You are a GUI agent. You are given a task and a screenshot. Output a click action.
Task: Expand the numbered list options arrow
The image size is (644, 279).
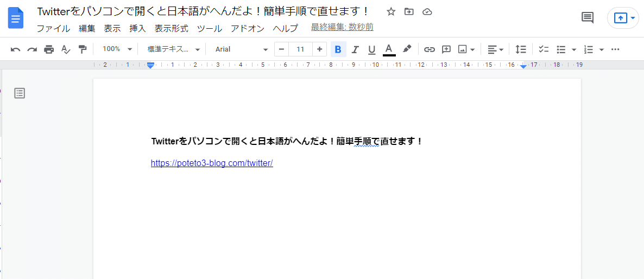tap(602, 49)
